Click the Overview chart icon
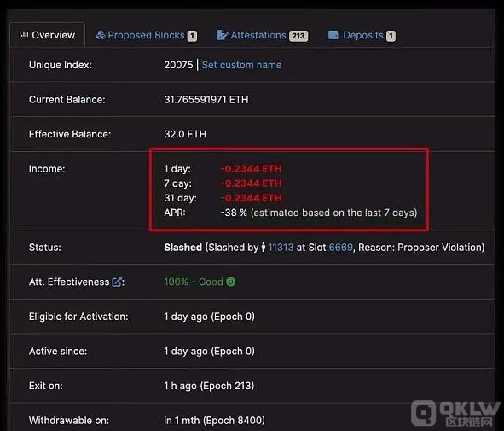 [24, 35]
